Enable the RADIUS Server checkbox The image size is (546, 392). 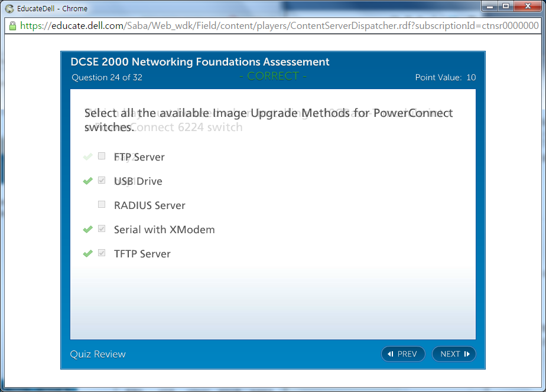pos(102,205)
